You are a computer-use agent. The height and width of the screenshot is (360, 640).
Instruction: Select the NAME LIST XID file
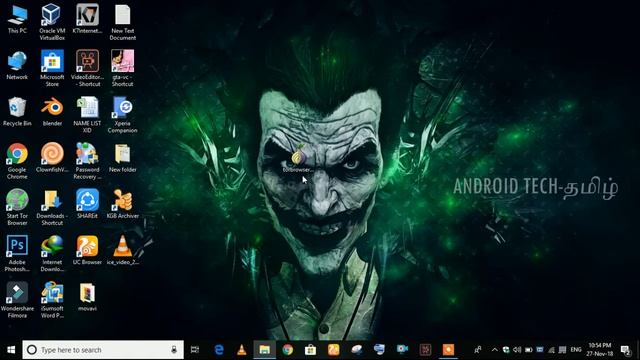tap(87, 115)
